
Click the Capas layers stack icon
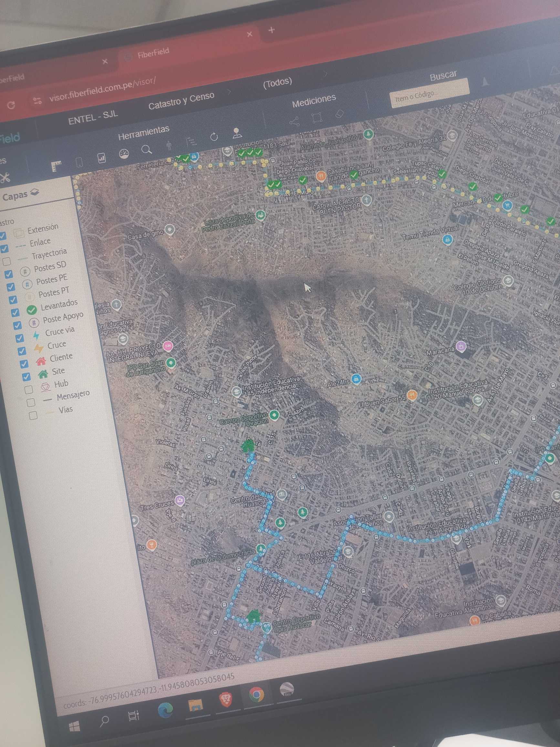click(x=35, y=193)
